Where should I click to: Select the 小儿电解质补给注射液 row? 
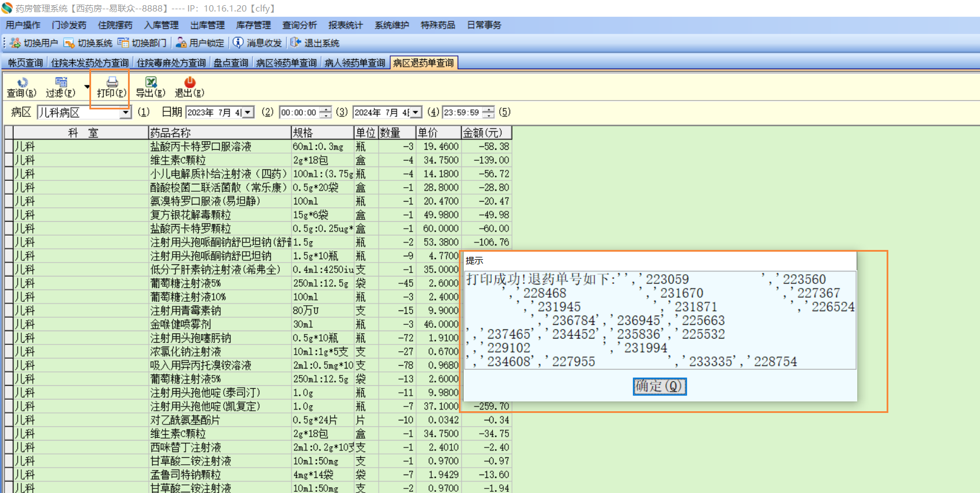[258, 174]
